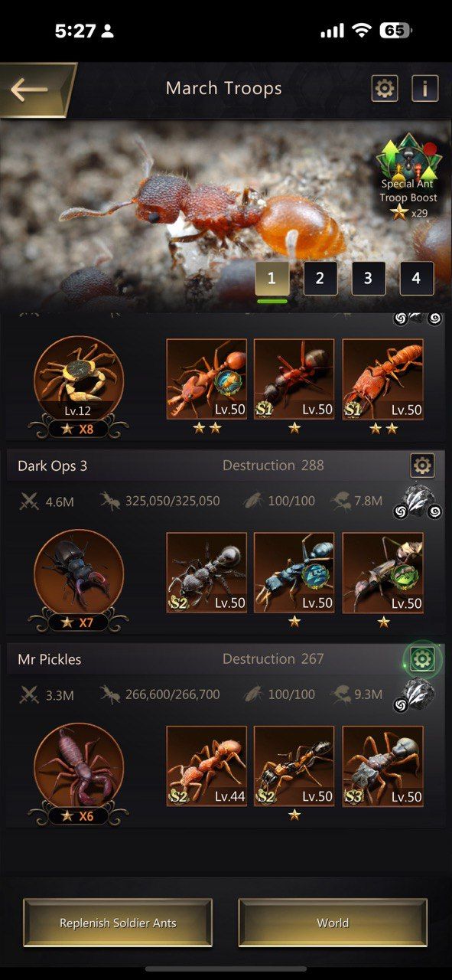
Task: Open Special Ant Troop Boost badge
Action: tap(409, 178)
